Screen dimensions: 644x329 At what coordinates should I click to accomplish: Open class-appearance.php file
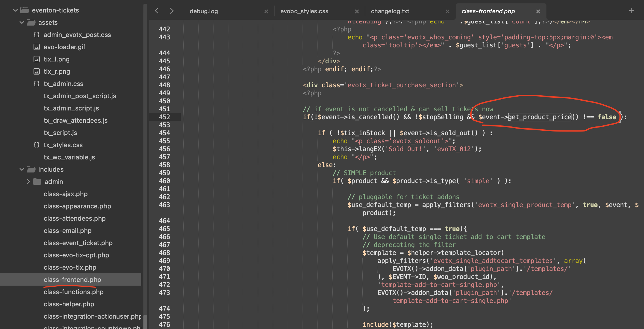[77, 206]
